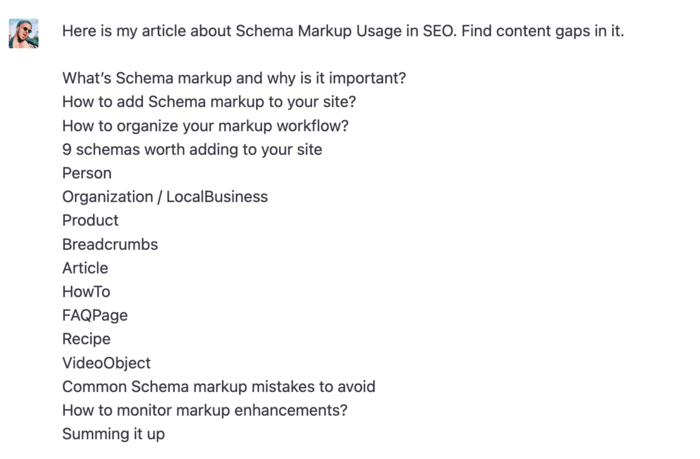Click the line "What's Schema markup and why is it important?"

click(233, 78)
